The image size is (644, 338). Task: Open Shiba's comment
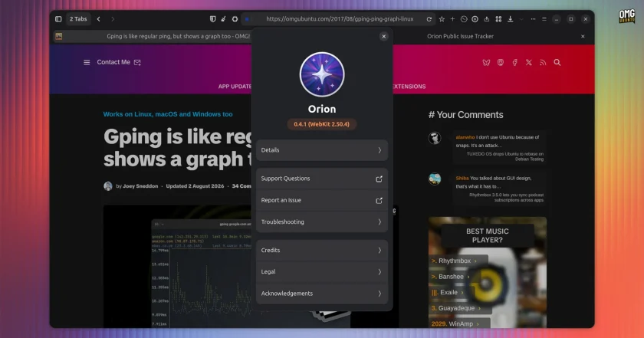(x=494, y=182)
